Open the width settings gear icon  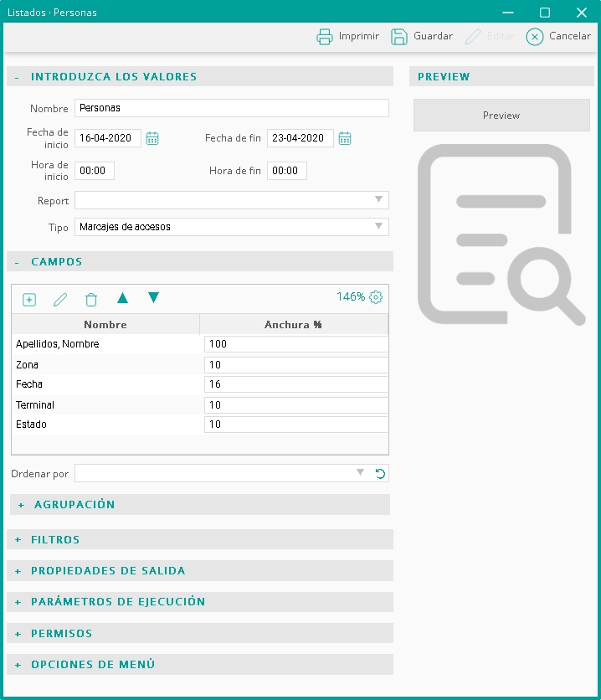tap(376, 297)
